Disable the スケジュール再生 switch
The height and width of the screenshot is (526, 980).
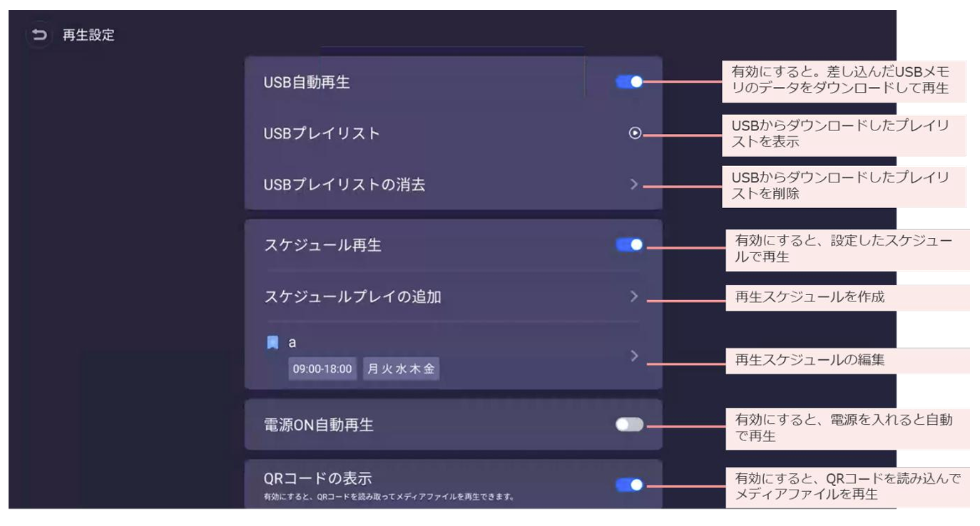coord(629,244)
